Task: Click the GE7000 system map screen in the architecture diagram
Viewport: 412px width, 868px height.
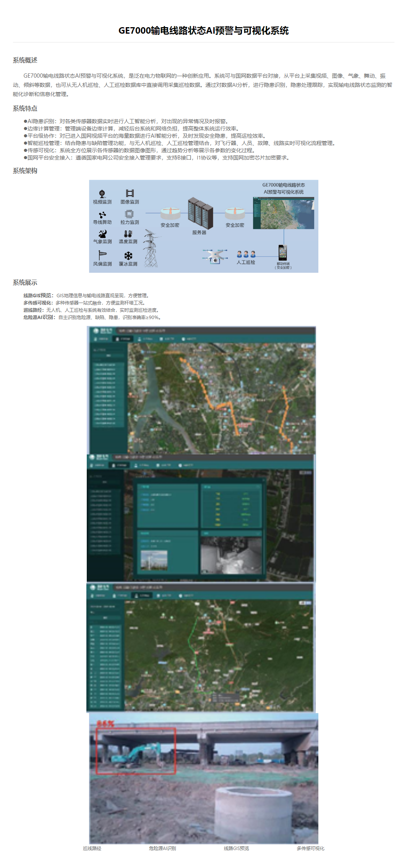Action: pyautogui.click(x=284, y=213)
